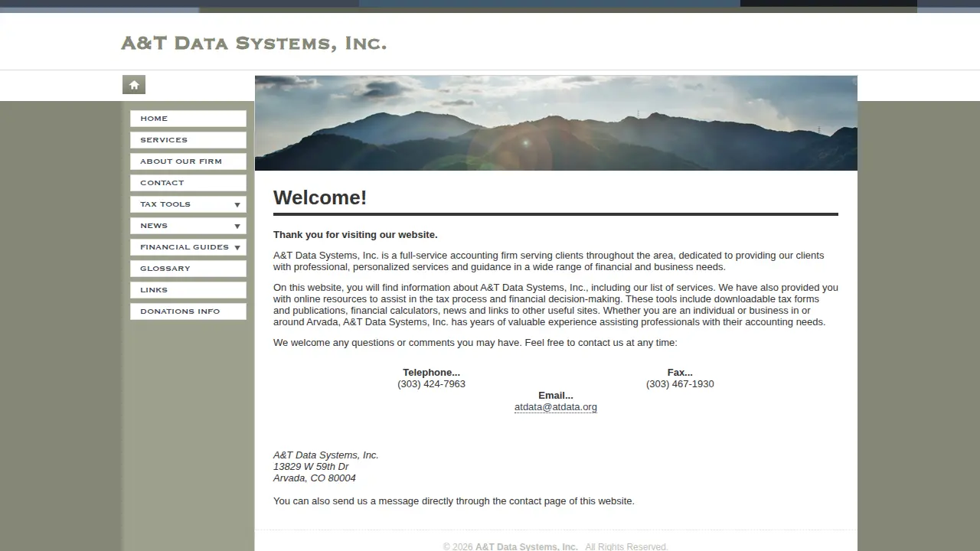This screenshot has width=980, height=551.
Task: Expand the Tax Tools dropdown arrow
Action: [x=237, y=205]
